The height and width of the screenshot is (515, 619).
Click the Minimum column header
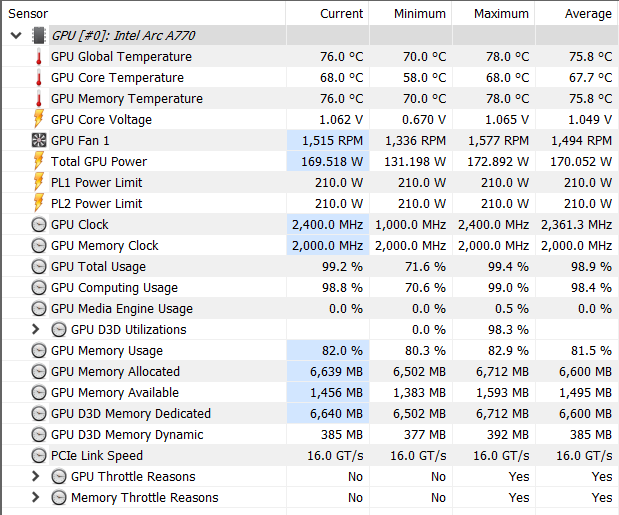[411, 14]
